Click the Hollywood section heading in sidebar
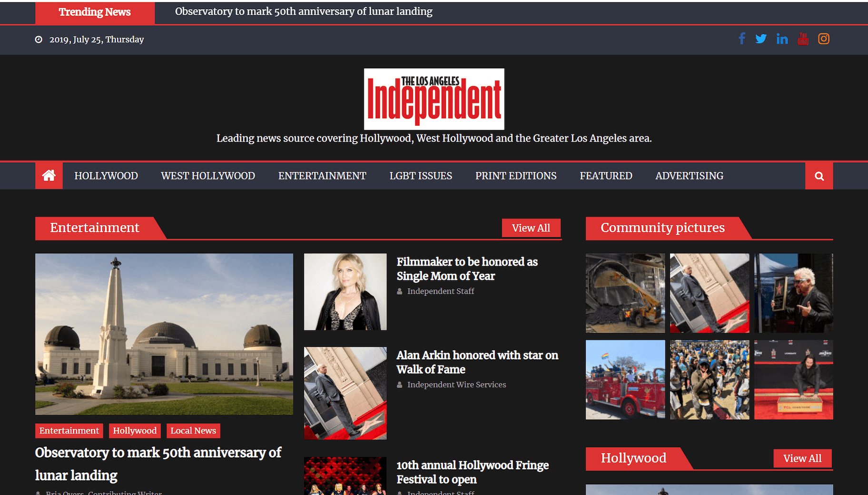This screenshot has height=495, width=868. pyautogui.click(x=633, y=458)
